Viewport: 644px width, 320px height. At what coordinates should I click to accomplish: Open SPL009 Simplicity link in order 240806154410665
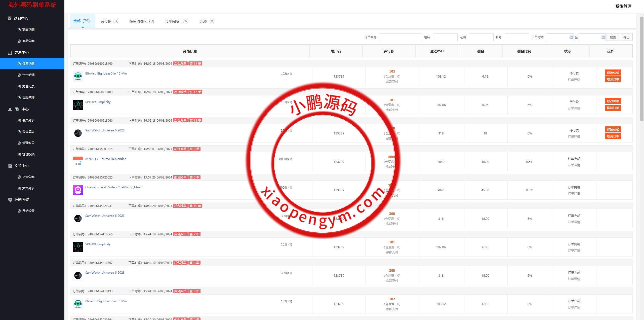pyautogui.click(x=98, y=244)
